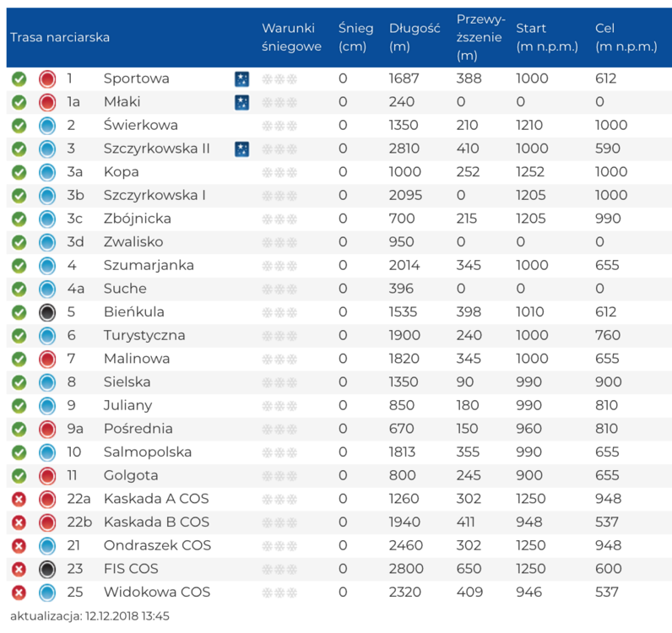Click the 2810 length value for Szczyrkowska II
The height and width of the screenshot is (633, 672).
click(404, 149)
